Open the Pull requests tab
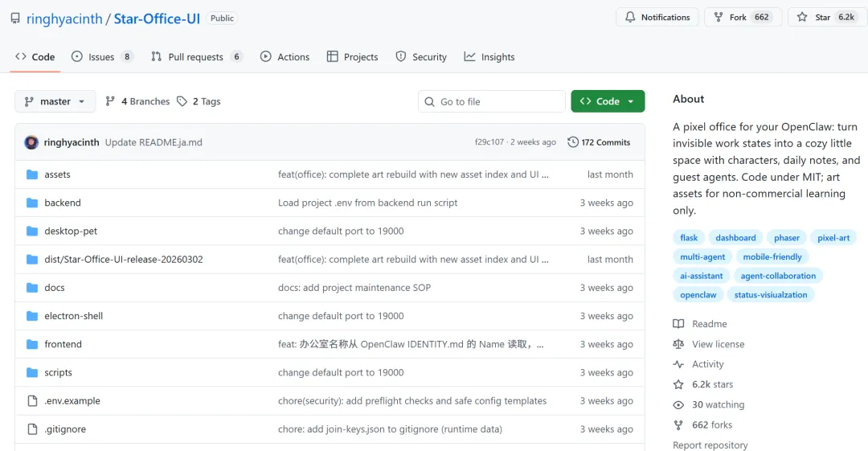This screenshot has width=868, height=451. 197,56
